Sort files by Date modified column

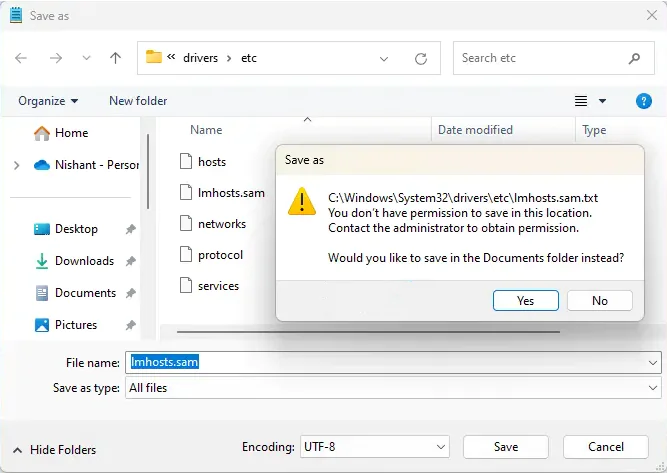click(x=475, y=130)
